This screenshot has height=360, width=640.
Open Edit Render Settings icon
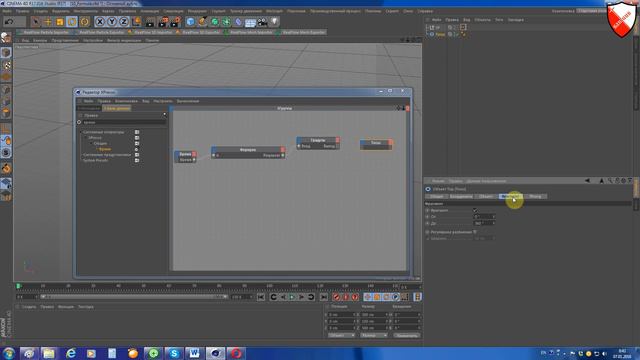point(175,22)
